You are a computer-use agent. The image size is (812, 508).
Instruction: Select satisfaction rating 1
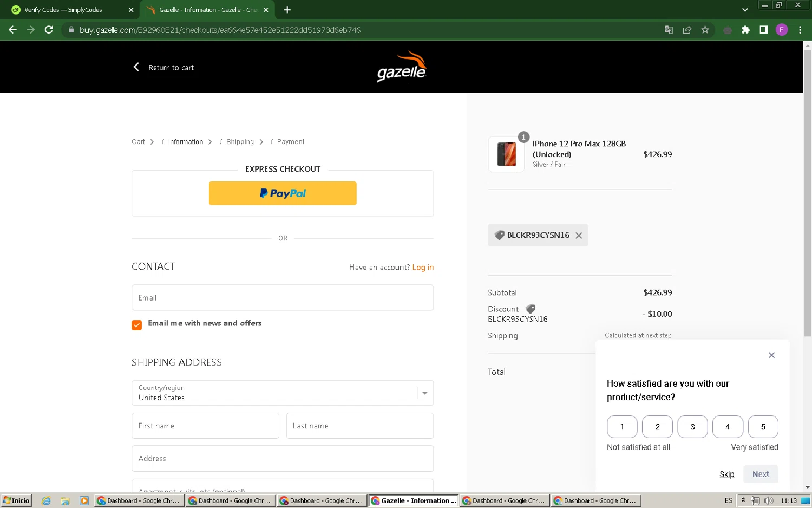point(622,427)
